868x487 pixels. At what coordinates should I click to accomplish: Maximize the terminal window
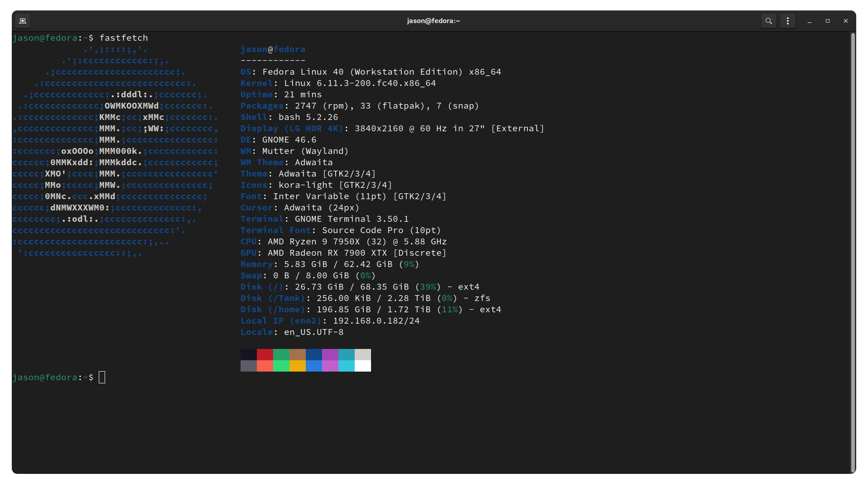(828, 21)
